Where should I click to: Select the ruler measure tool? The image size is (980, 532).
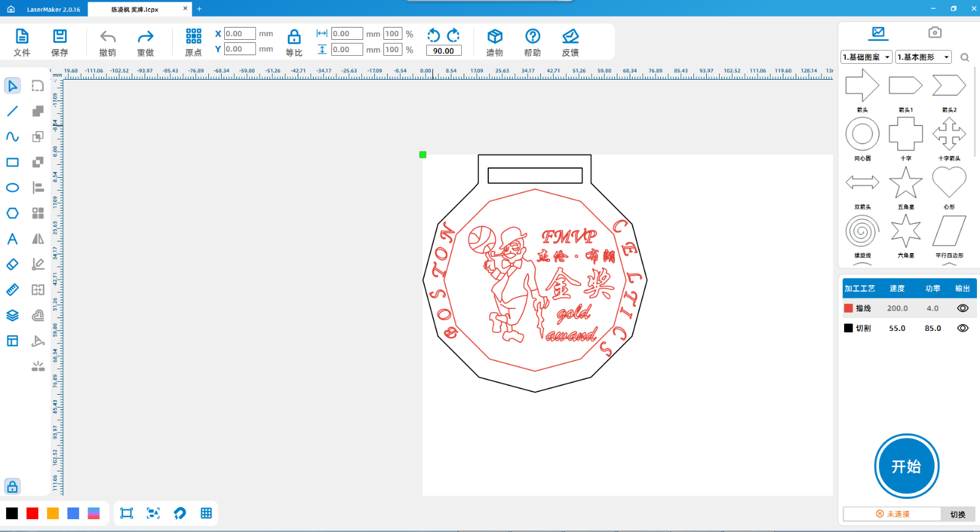pos(12,290)
